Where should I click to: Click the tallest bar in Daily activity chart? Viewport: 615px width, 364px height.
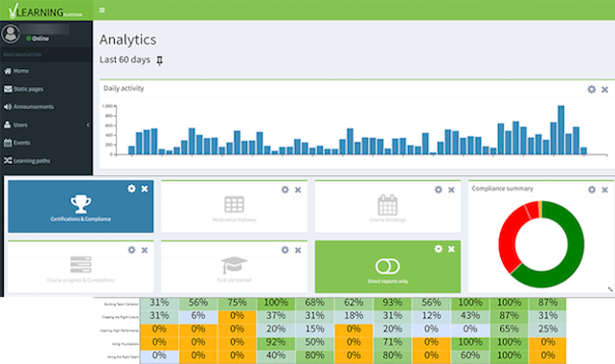tap(560, 130)
